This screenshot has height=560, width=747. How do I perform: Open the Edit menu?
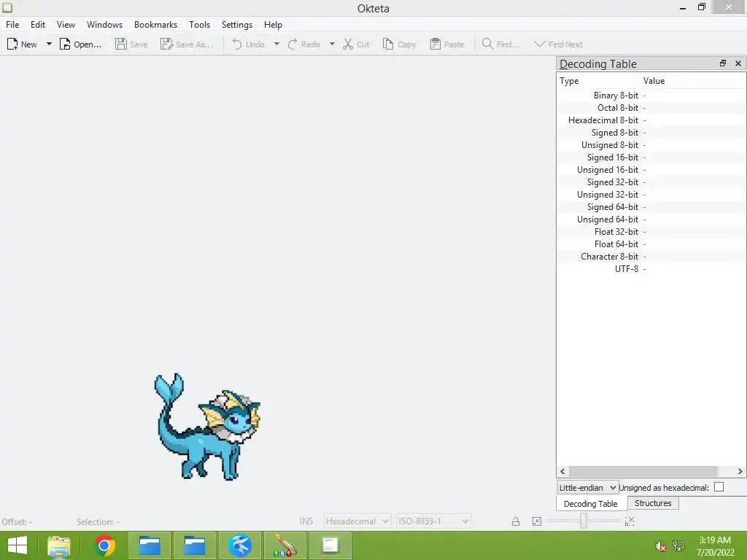pos(38,25)
